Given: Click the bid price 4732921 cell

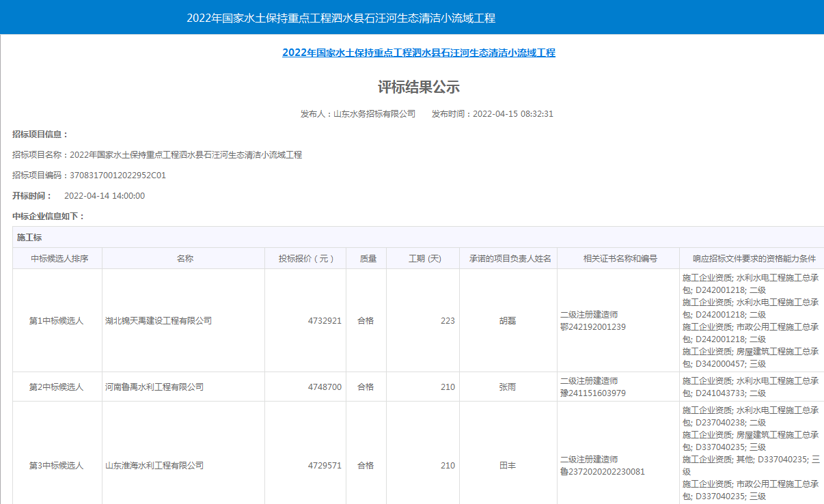Looking at the screenshot, I should (x=325, y=321).
